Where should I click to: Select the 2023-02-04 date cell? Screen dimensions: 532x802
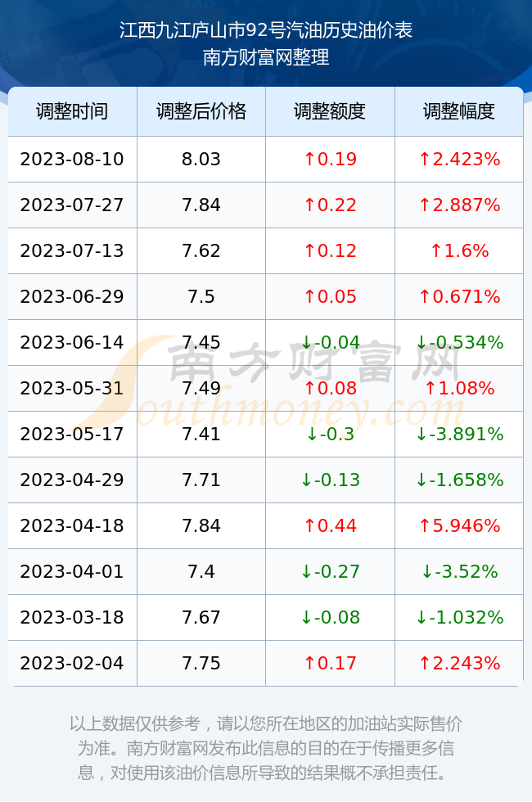[x=72, y=664]
